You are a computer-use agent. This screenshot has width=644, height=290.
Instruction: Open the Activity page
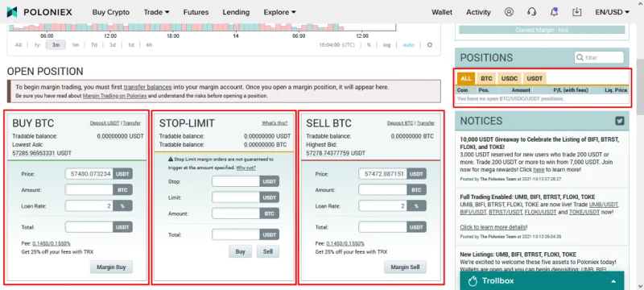click(478, 12)
